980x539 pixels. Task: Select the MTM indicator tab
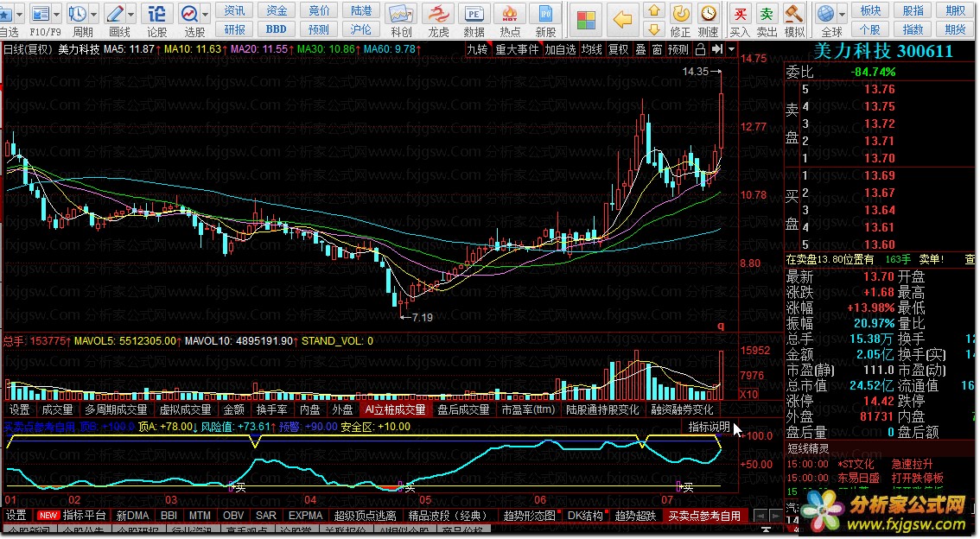200,516
